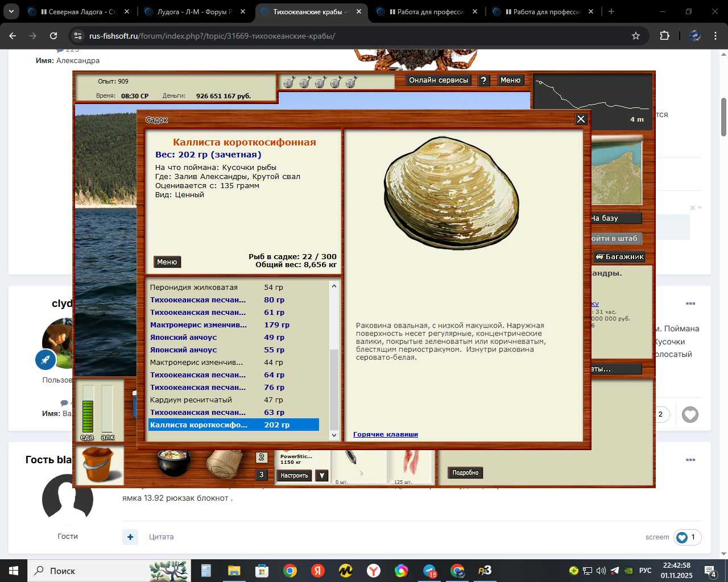
Task: Click the keepnet sack icon
Action: (224, 463)
